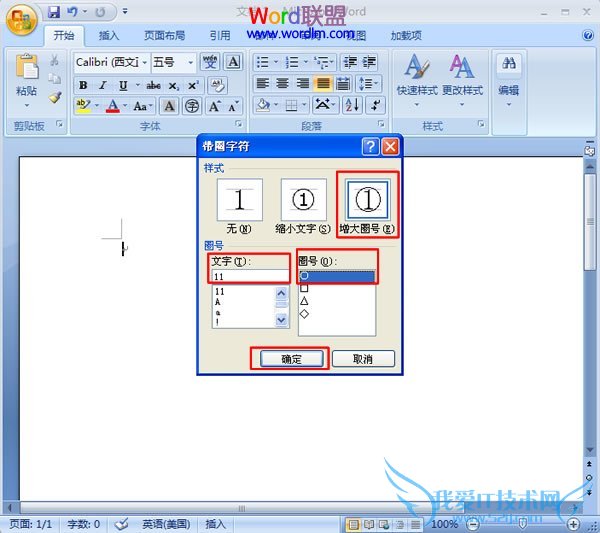Image resolution: width=600 pixels, height=533 pixels.
Task: Toggle strikethrough (abc) formatting
Action: [154, 85]
